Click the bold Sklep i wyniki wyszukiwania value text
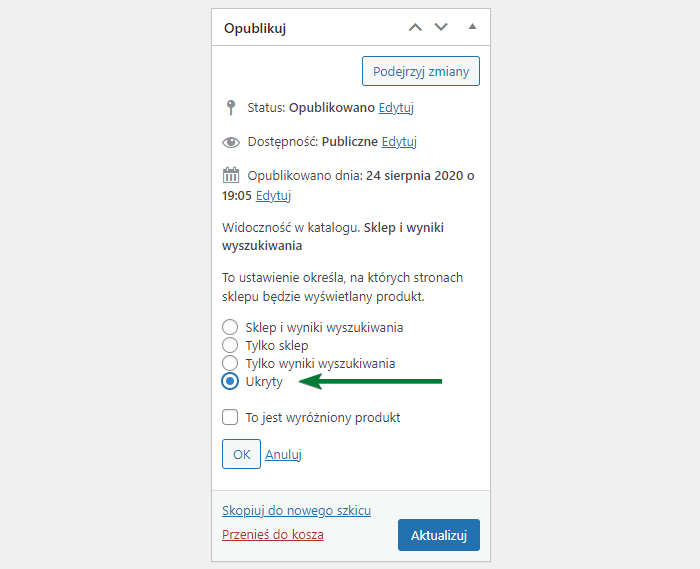The width and height of the screenshot is (700, 569). [333, 237]
